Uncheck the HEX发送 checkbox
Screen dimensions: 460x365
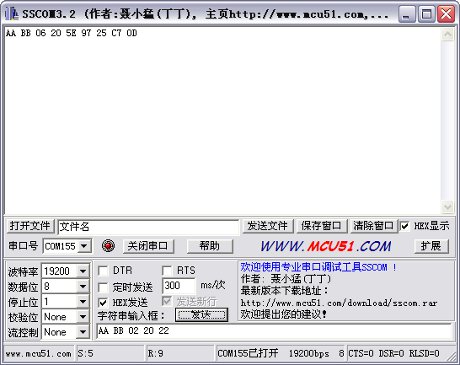pyautogui.click(x=103, y=303)
